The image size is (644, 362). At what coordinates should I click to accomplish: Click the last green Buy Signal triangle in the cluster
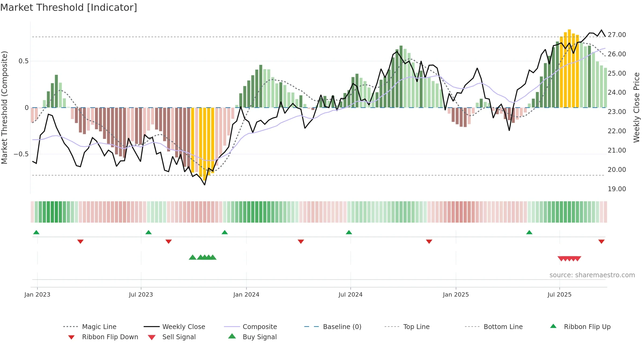[213, 257]
